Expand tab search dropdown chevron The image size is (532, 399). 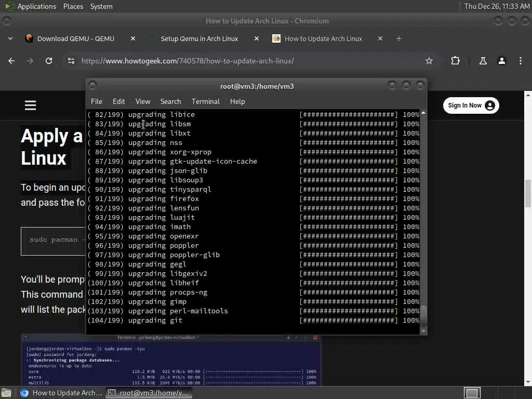pos(10,38)
